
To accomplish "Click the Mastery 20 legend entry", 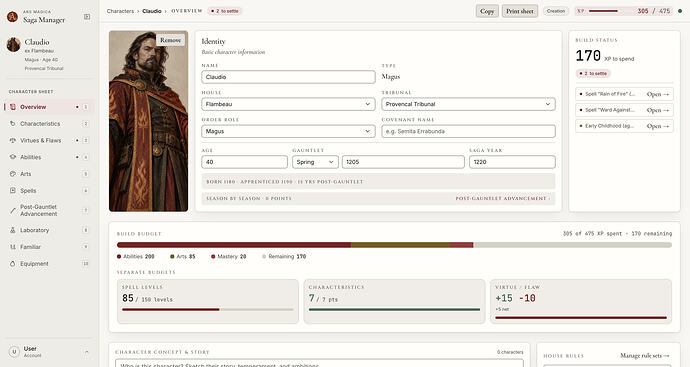I will [x=229, y=257].
